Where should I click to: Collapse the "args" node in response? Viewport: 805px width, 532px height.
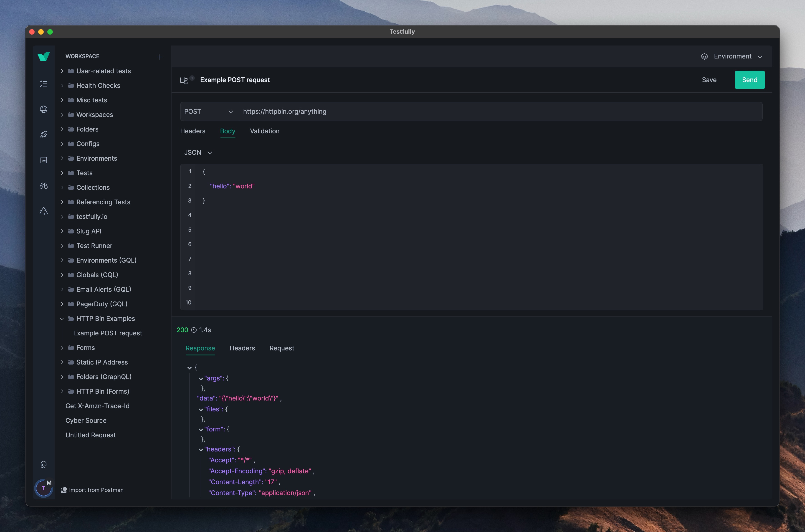click(201, 379)
